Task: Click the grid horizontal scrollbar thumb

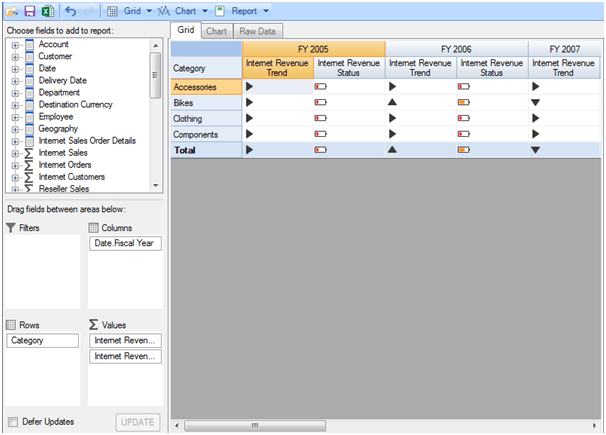Action: click(255, 426)
